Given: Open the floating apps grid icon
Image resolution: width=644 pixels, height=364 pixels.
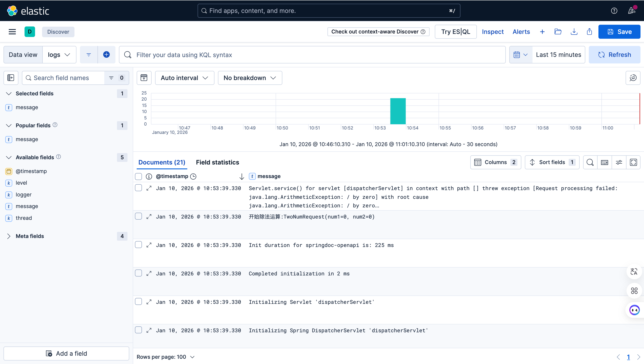Looking at the screenshot, I should point(634,291).
